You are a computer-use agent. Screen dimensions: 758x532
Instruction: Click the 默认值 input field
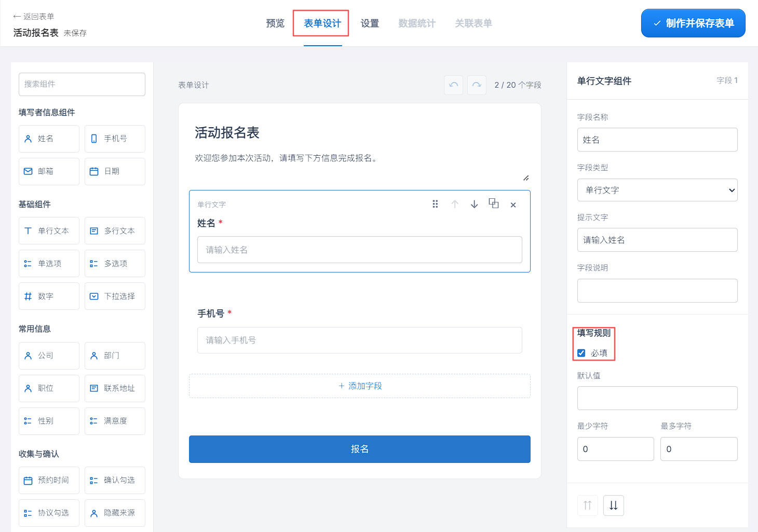point(657,398)
